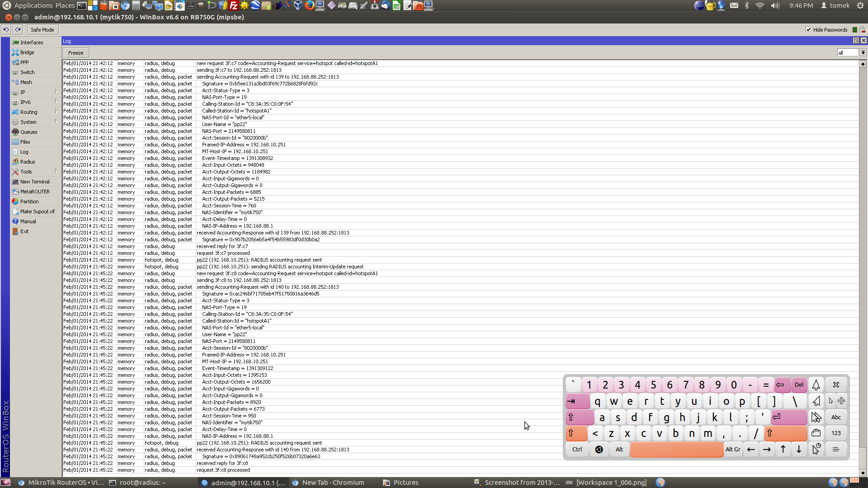Click the log scrollbar down arrow
This screenshot has height=488, width=868.
click(x=863, y=473)
